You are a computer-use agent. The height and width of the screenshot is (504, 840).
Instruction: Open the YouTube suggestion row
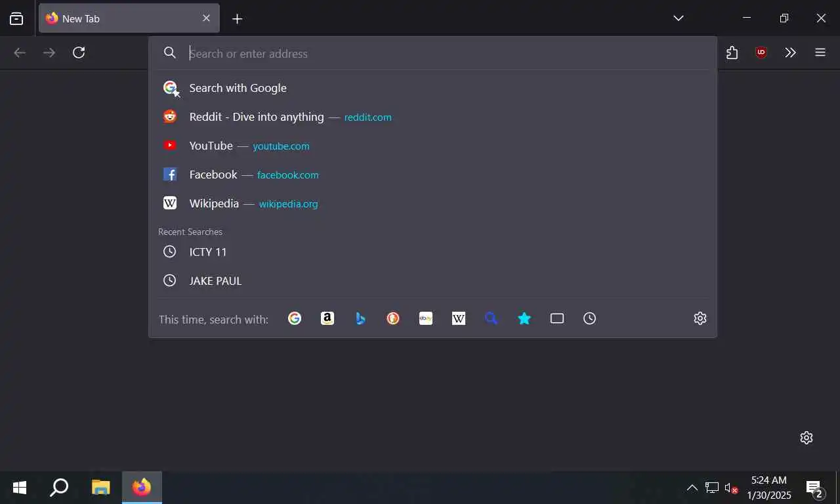(433, 146)
